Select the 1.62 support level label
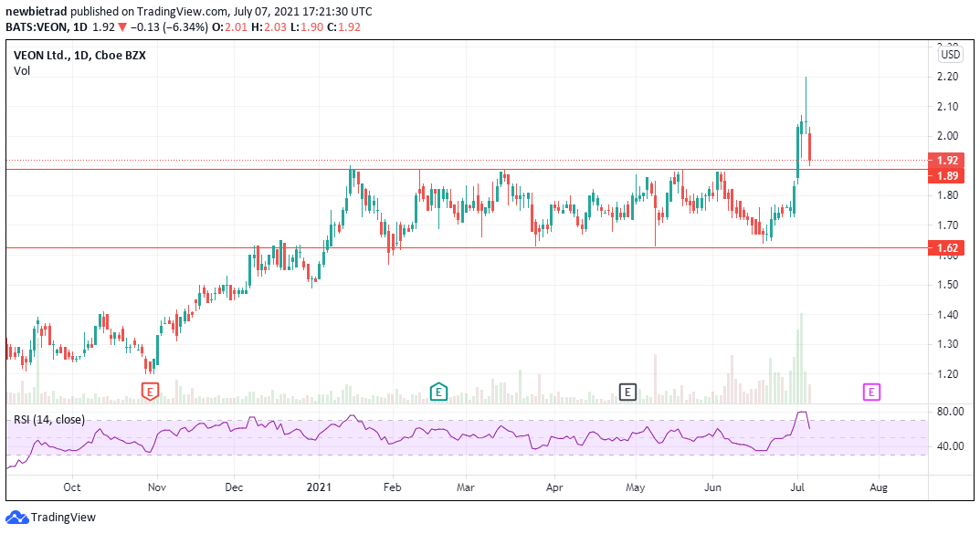Image resolution: width=980 pixels, height=534 pixels. pos(947,248)
